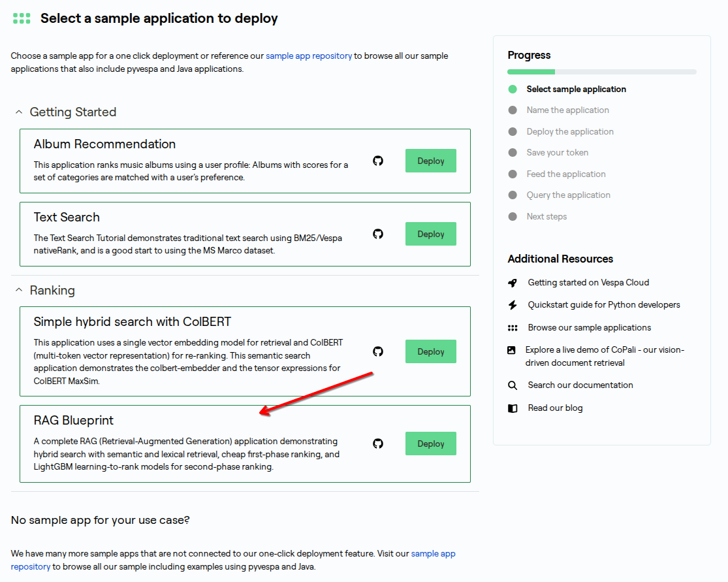Collapse the Getting Started section
Screen dimensions: 728x582
click(19, 112)
